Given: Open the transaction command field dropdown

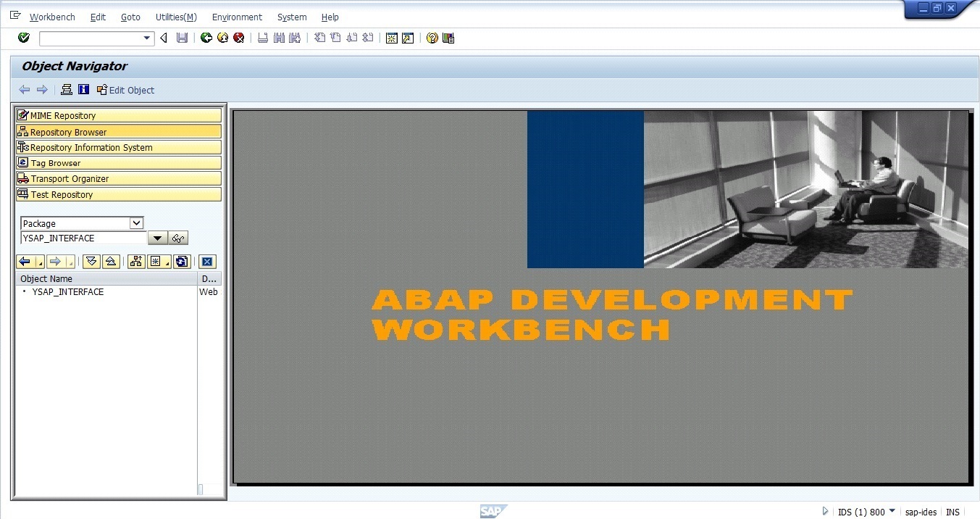Looking at the screenshot, I should click(x=147, y=38).
